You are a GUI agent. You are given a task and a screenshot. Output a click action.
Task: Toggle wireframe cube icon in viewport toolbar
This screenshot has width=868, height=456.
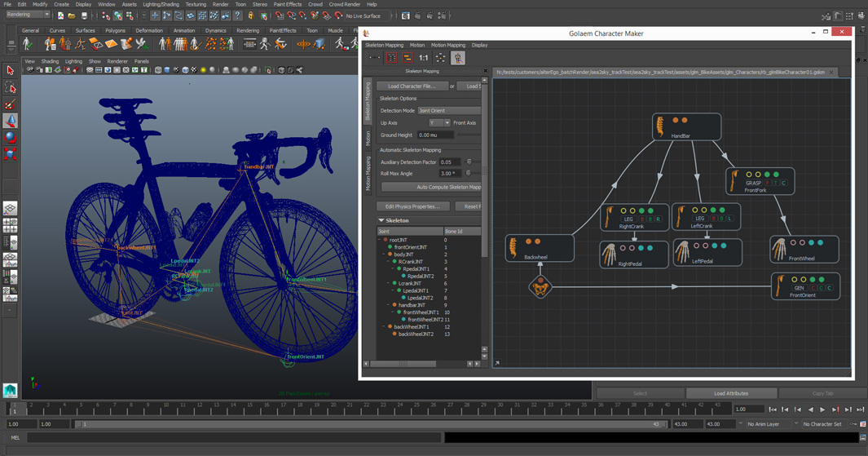point(158,70)
